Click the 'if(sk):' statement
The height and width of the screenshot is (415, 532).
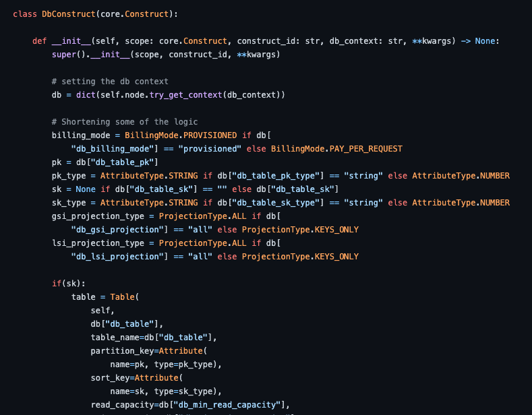[69, 284]
